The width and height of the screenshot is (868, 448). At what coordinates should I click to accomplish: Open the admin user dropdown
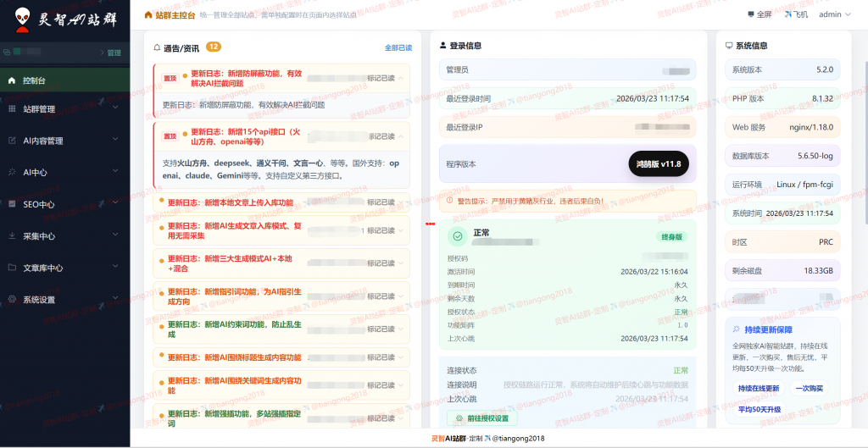point(834,14)
